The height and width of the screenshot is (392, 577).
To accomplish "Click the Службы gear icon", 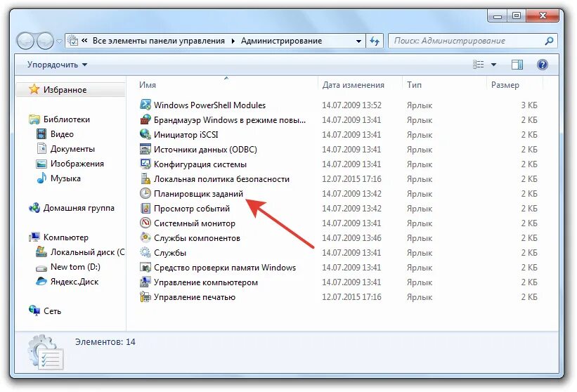I will [x=145, y=252].
